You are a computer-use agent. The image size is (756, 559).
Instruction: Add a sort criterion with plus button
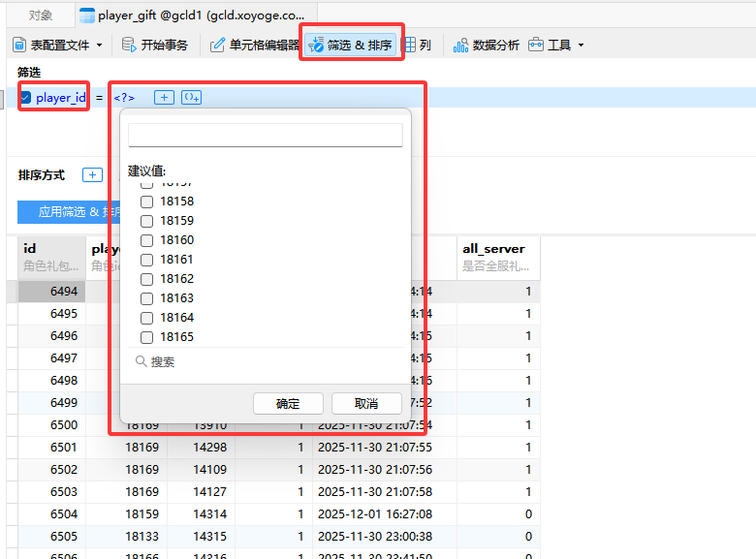click(92, 175)
